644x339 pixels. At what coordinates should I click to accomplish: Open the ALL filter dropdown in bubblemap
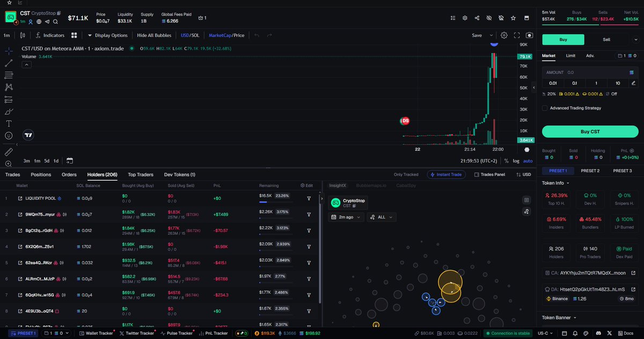point(381,217)
